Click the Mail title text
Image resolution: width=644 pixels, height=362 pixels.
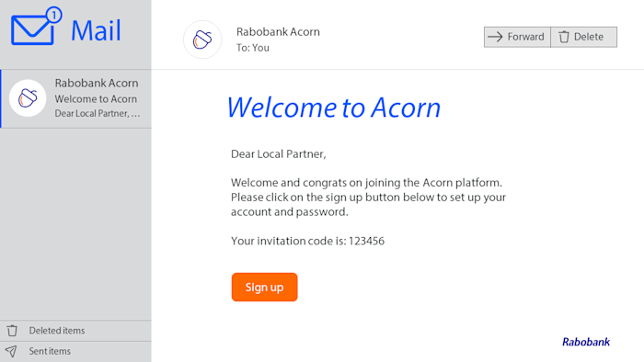96,30
